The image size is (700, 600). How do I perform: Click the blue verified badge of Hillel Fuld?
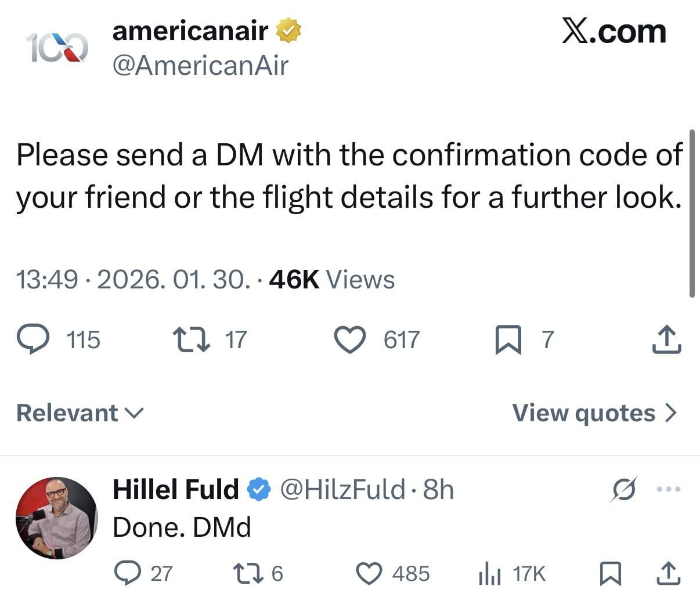pyautogui.click(x=259, y=490)
